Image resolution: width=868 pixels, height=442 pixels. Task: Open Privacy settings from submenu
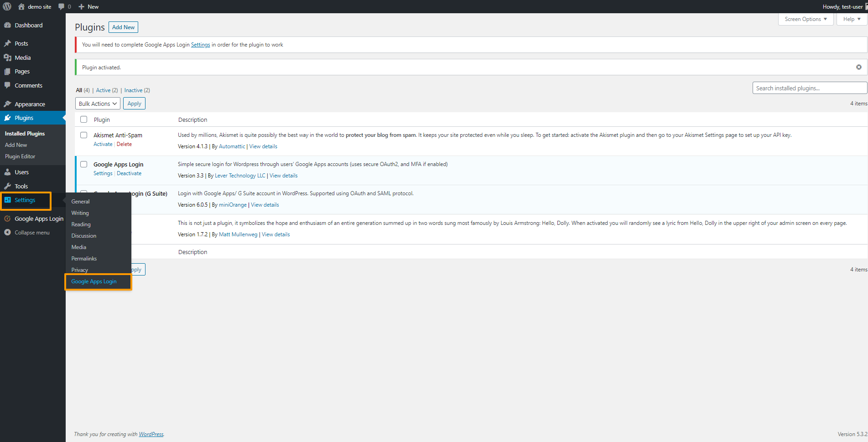pos(79,270)
